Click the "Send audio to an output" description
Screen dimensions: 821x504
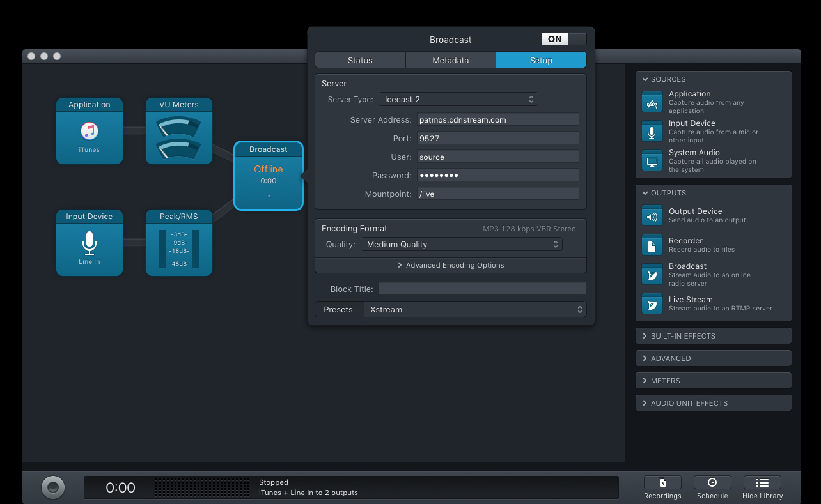[707, 220]
